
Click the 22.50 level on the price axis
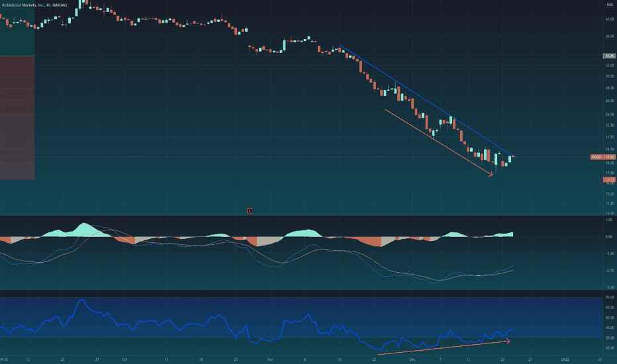coord(610,125)
